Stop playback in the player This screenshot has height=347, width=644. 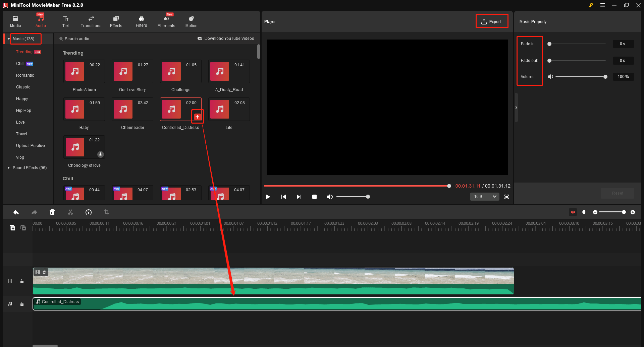coord(314,197)
